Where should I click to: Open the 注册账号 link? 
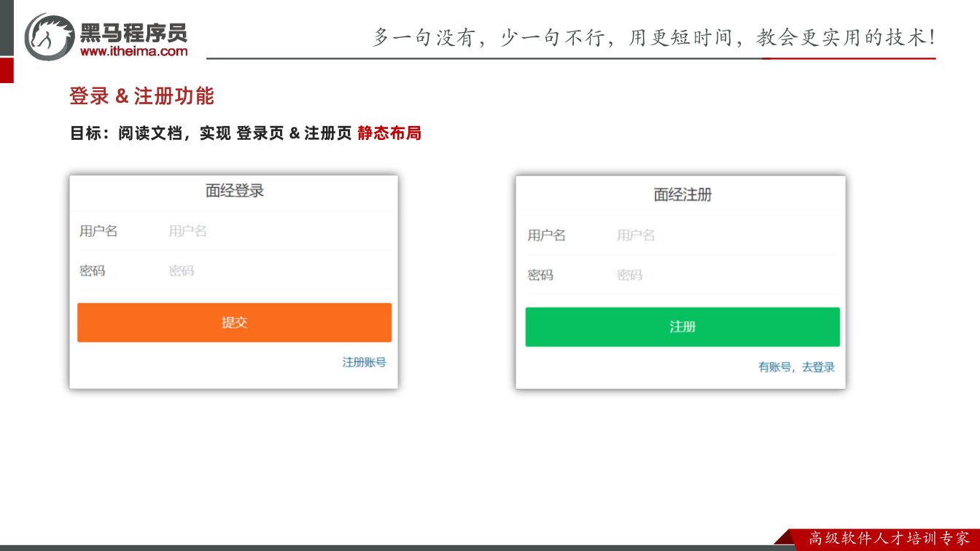pos(365,362)
